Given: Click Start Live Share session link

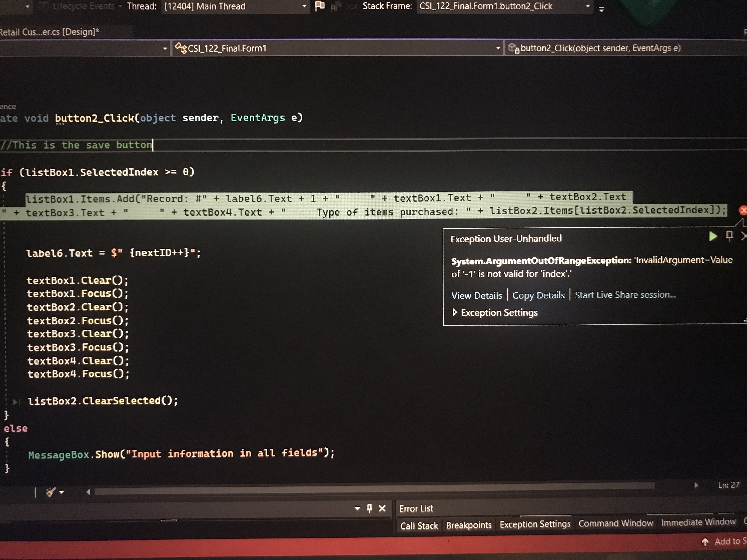Looking at the screenshot, I should (x=625, y=295).
